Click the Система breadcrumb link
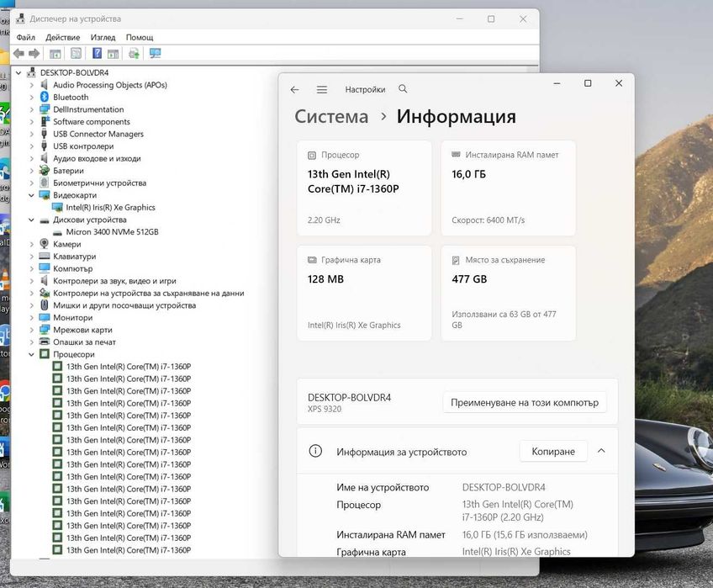 click(x=331, y=117)
